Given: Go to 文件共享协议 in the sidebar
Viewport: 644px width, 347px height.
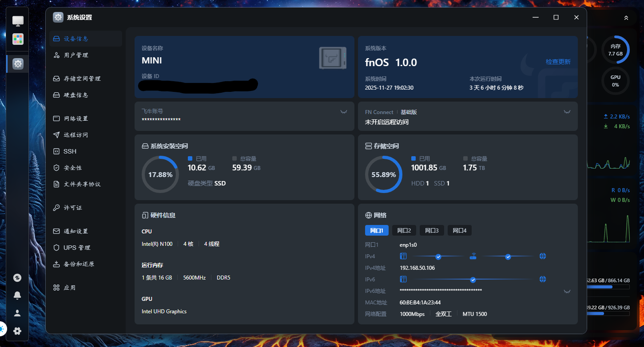Looking at the screenshot, I should (86, 184).
